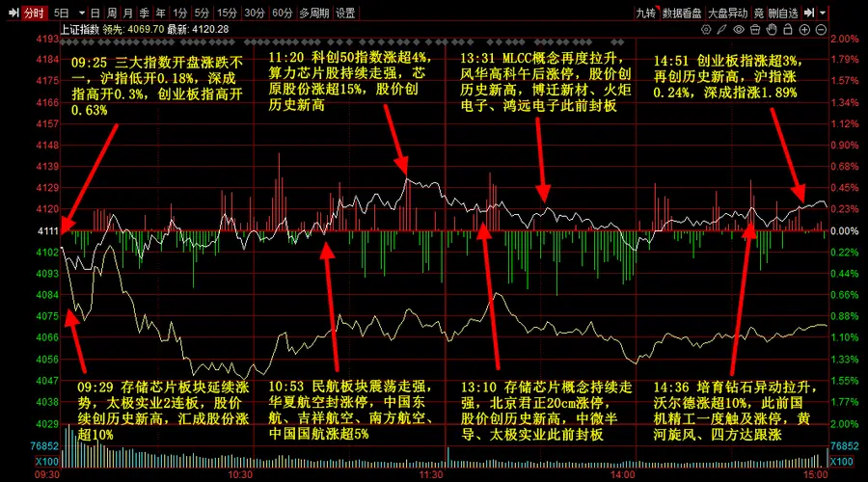Screen dimensions: 868x482
Task: Click the 上证指数 index name label
Action: [x=80, y=29]
